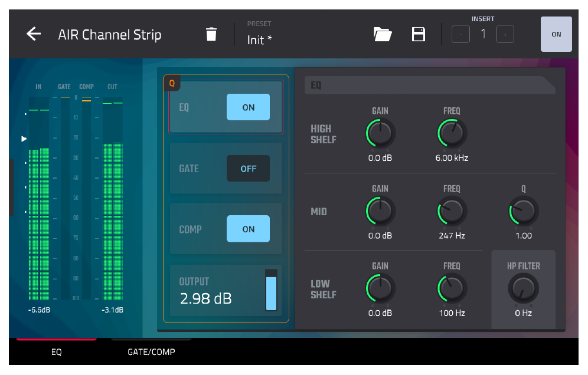Click the Mid GAIN knob

(380, 211)
